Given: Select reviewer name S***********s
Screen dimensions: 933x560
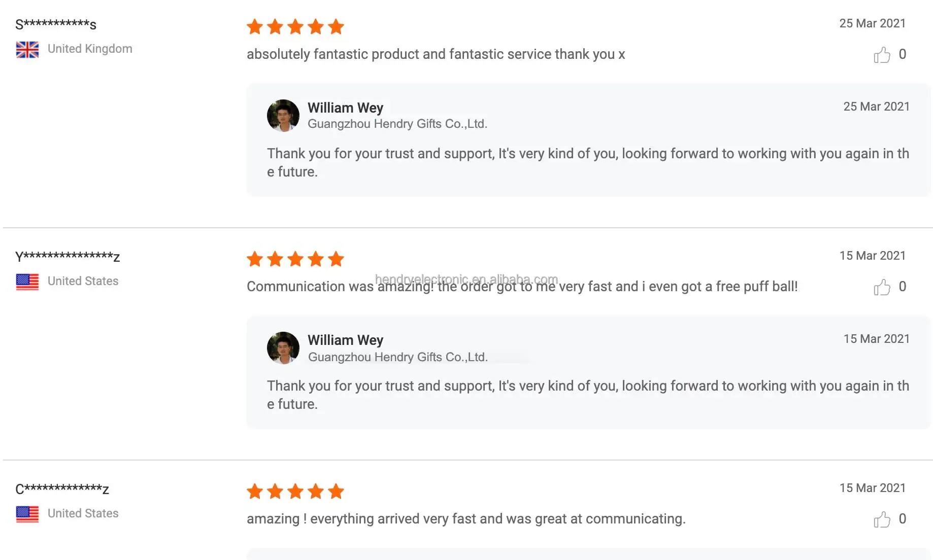Looking at the screenshot, I should pyautogui.click(x=56, y=24).
